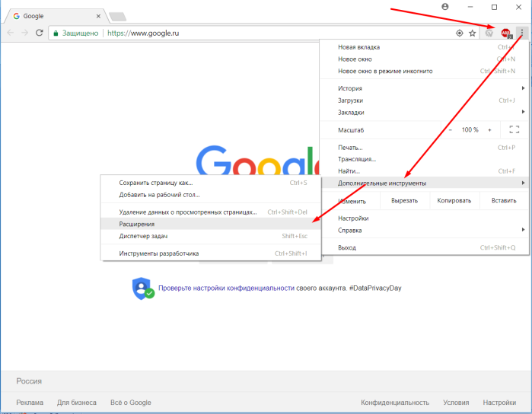The width and height of the screenshot is (532, 414).
Task: Toggle fullscreen mode icon in zoom row
Action: click(514, 129)
